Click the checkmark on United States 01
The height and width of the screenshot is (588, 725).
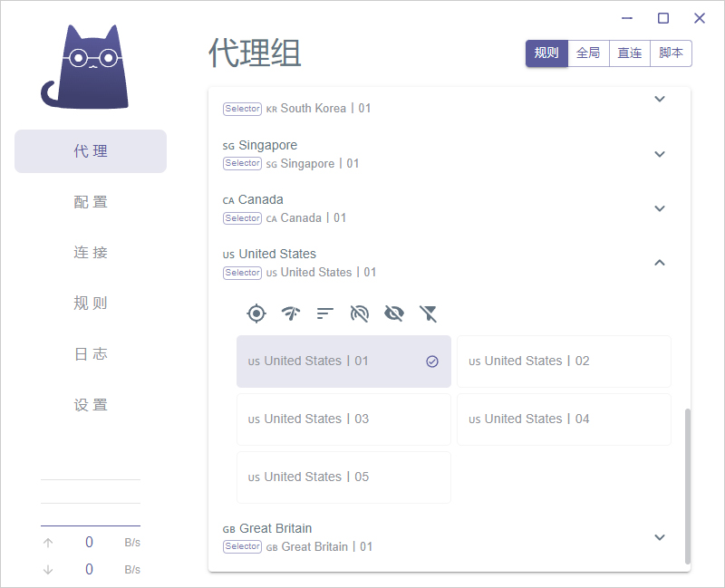pos(432,361)
